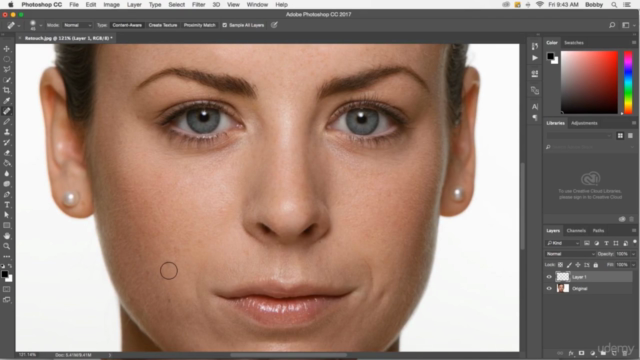Toggle lock transparent pixels

click(560, 265)
